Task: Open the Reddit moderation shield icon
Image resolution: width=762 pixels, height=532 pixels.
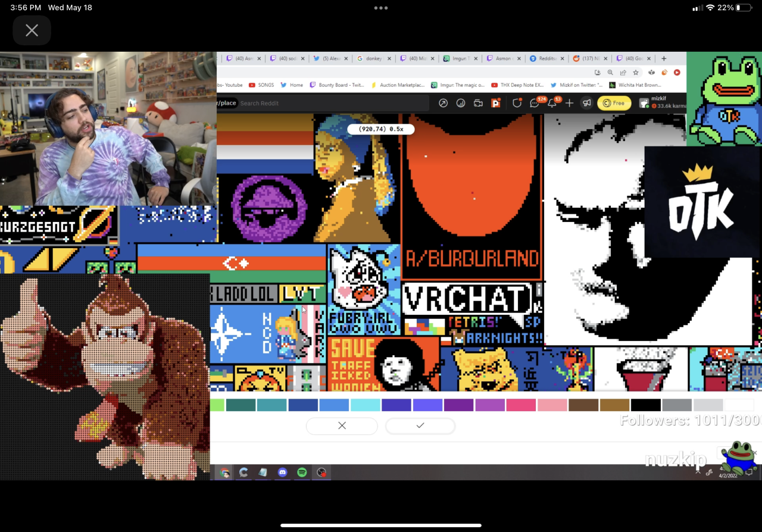Action: [x=517, y=103]
